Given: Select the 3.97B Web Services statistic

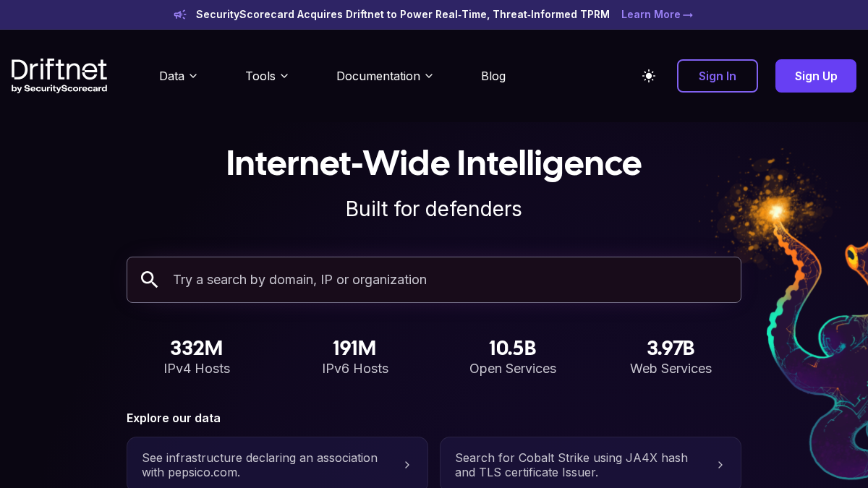Looking at the screenshot, I should [671, 357].
